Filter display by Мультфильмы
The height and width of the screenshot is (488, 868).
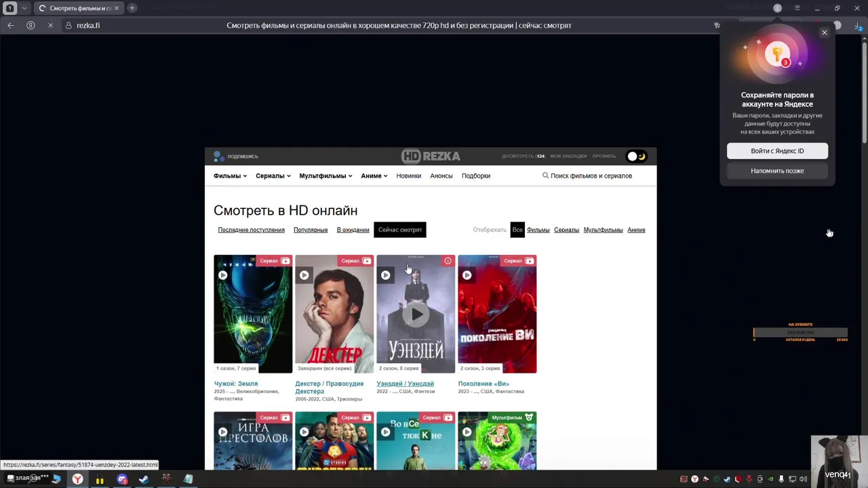(x=603, y=230)
